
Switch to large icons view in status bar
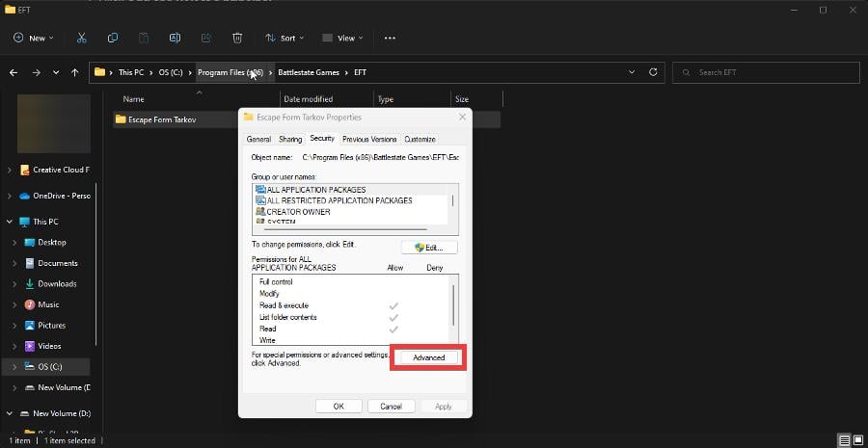pos(857,441)
